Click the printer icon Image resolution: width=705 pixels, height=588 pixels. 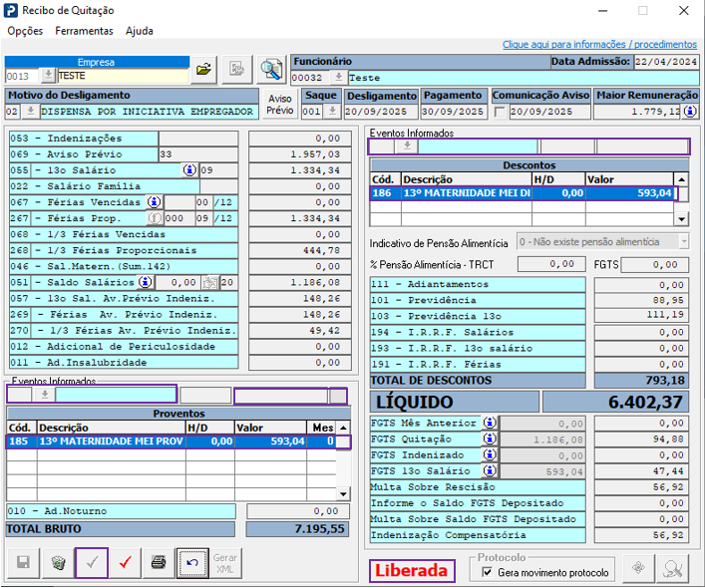click(158, 563)
